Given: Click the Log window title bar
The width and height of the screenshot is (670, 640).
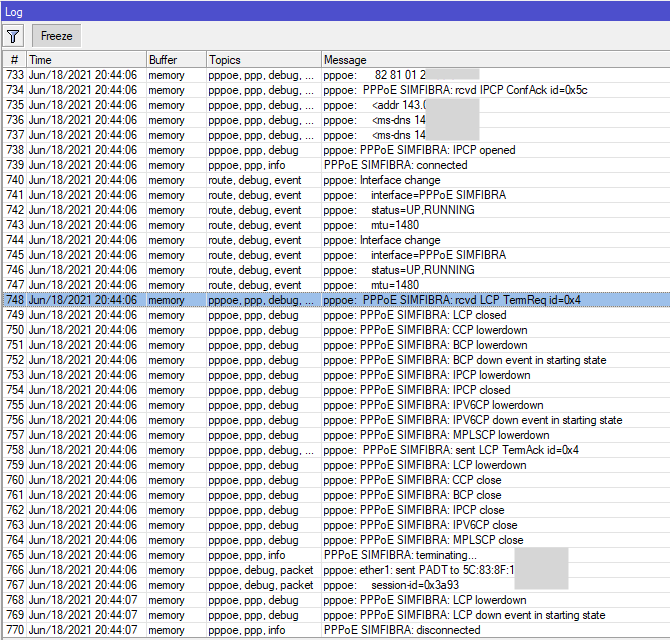Looking at the screenshot, I should coord(335,12).
